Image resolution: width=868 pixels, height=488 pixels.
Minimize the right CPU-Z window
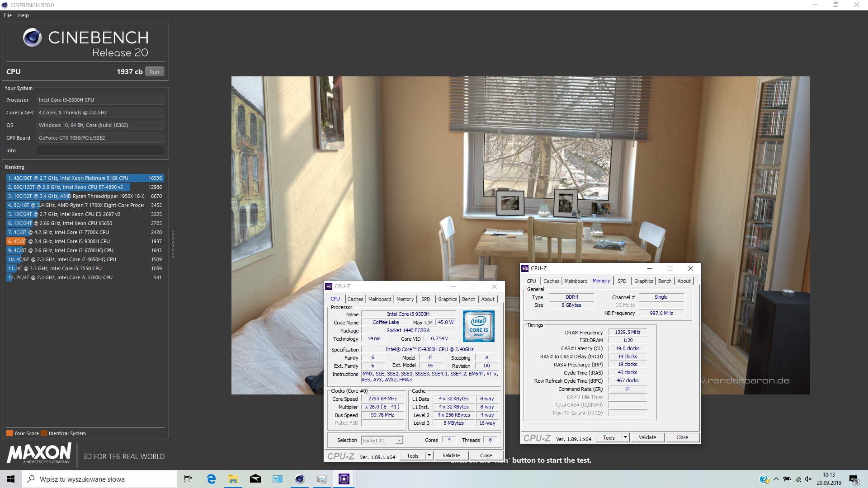[650, 268]
